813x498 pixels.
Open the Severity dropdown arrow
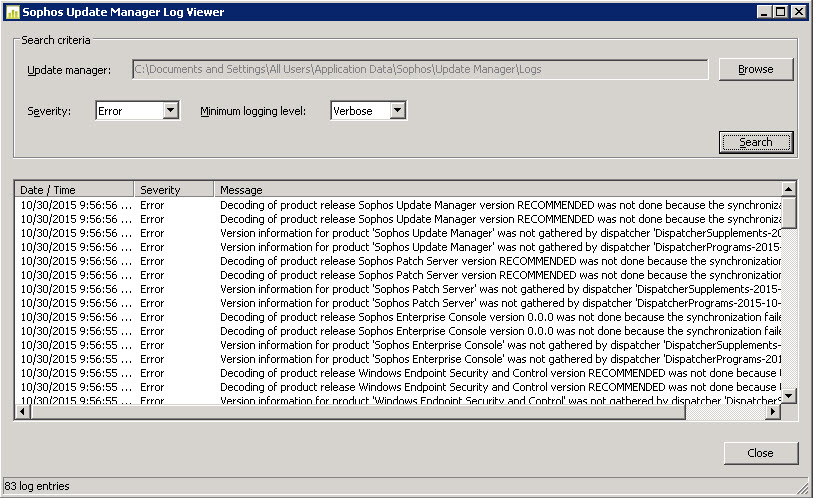[x=171, y=110]
